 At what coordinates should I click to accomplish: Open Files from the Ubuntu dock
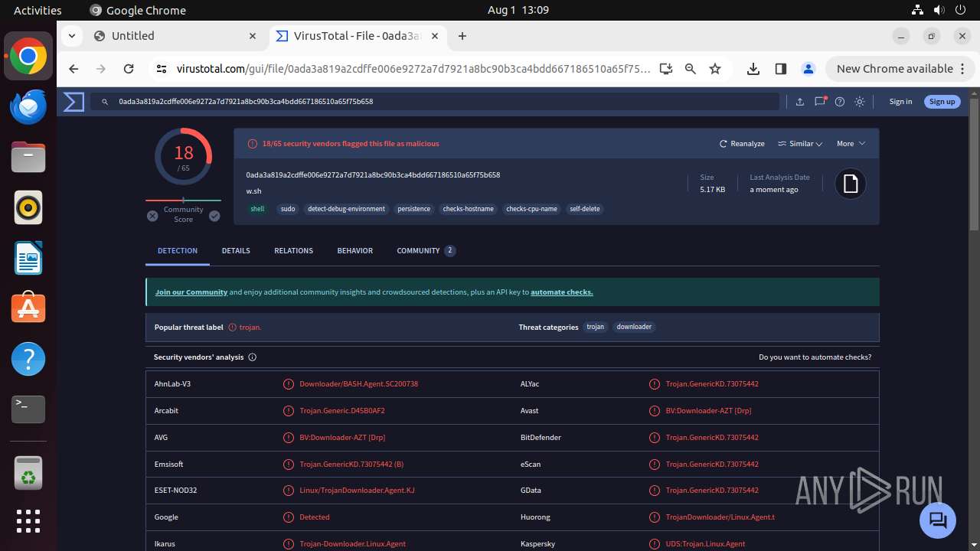coord(28,158)
